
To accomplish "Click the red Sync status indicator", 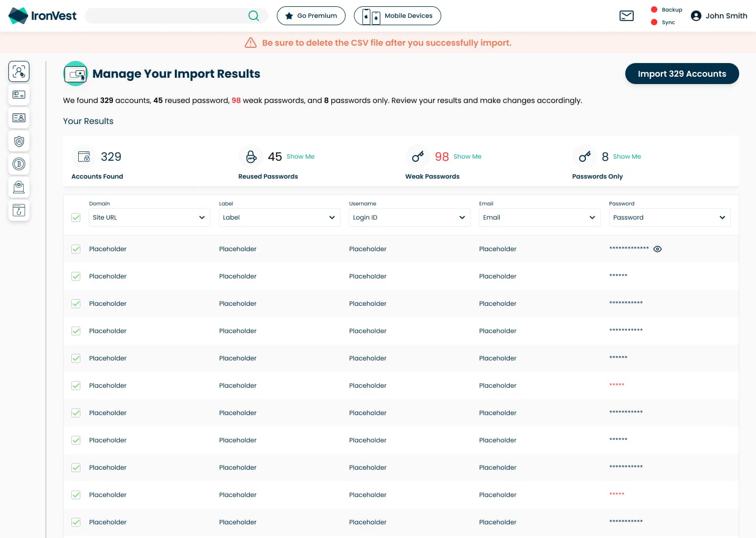I will pyautogui.click(x=654, y=22).
